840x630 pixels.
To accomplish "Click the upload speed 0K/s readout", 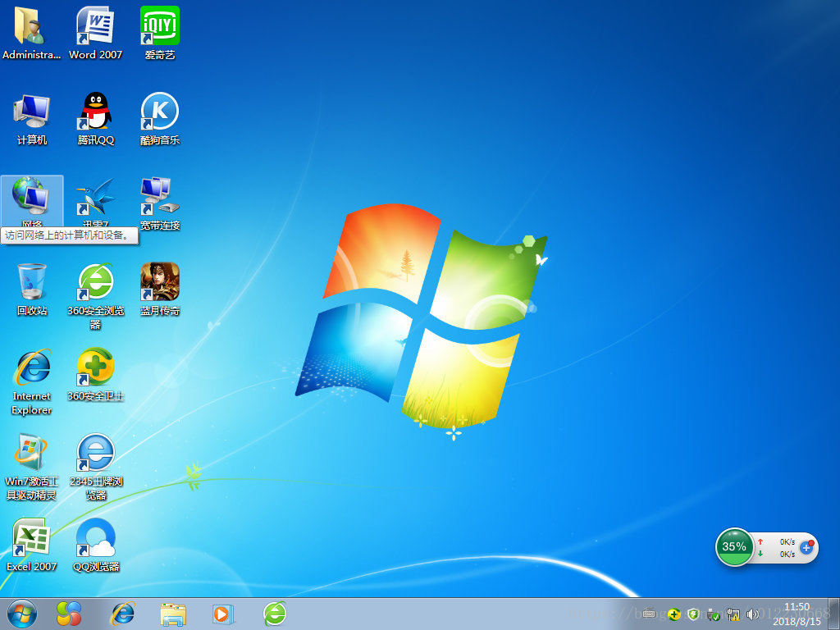I will point(787,541).
